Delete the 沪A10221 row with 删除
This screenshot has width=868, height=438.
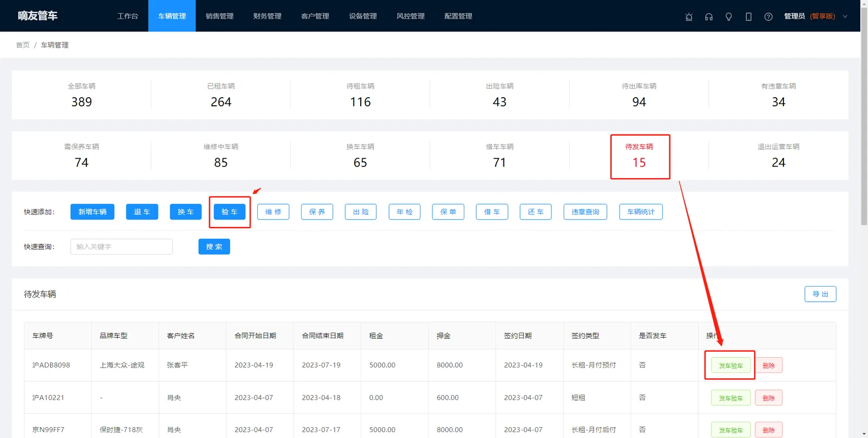coord(769,398)
